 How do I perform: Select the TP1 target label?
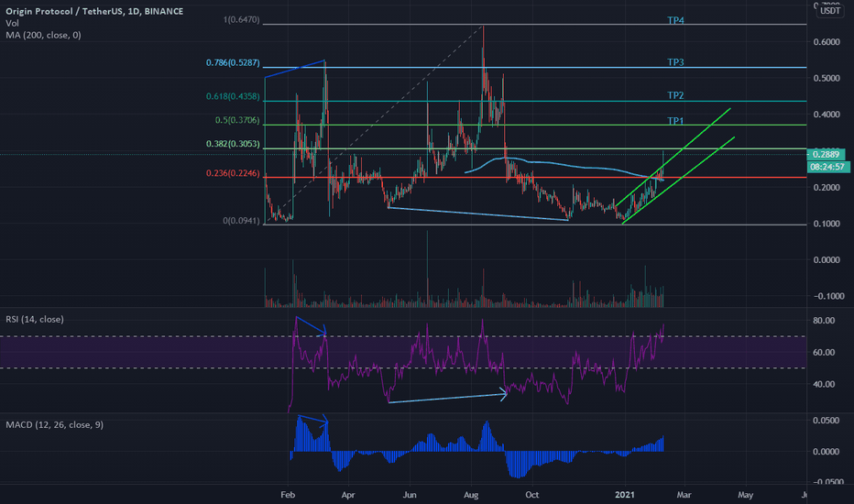tap(675, 121)
